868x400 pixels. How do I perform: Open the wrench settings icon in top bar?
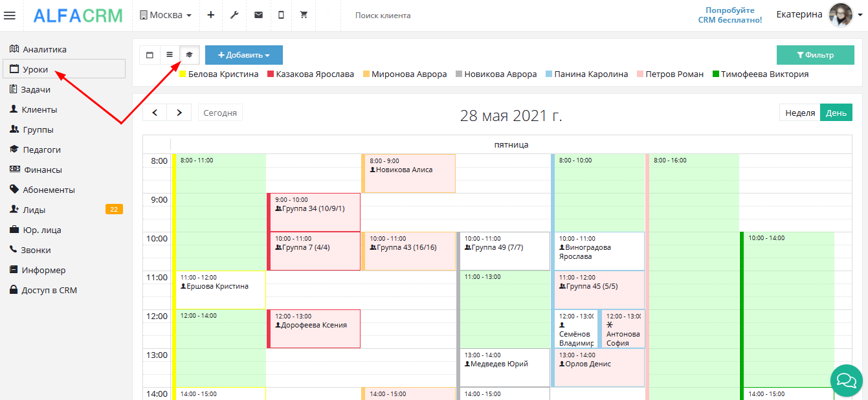click(234, 14)
